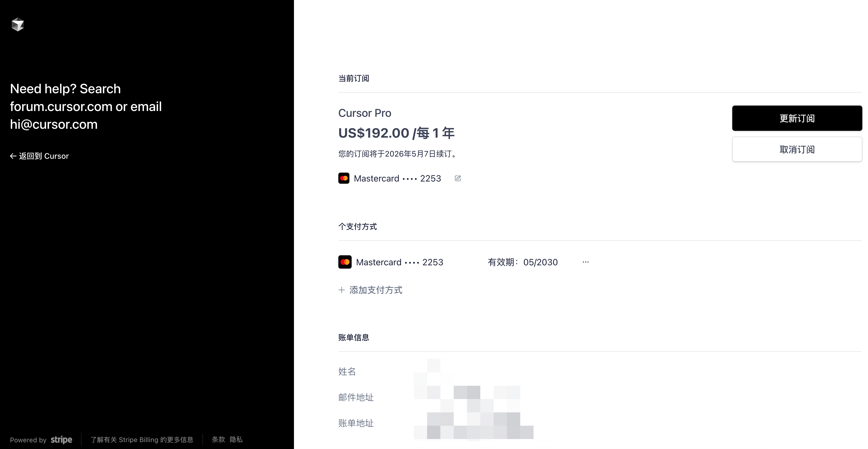Edit the subscription payment card via pencil icon
Image resolution: width=868 pixels, height=449 pixels.
(x=458, y=178)
